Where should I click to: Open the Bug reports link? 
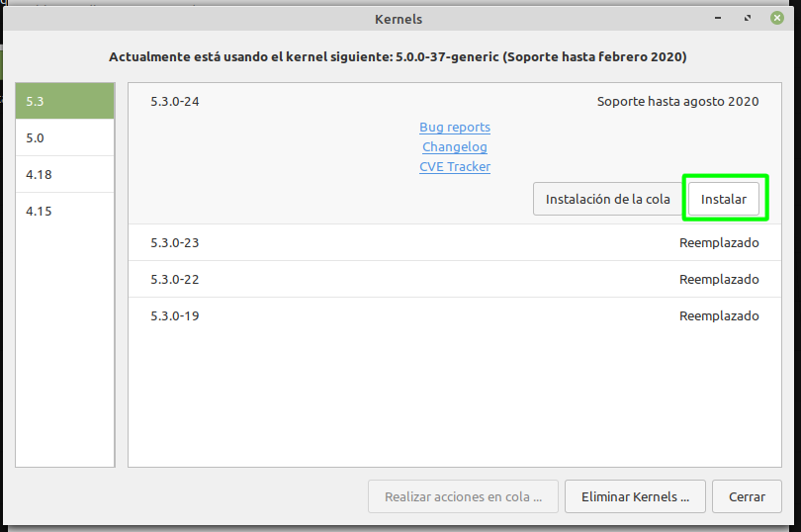(x=455, y=128)
